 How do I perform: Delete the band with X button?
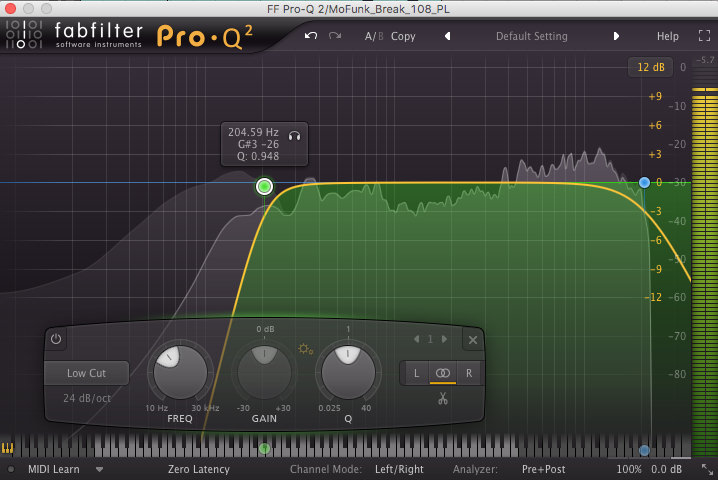tap(473, 340)
